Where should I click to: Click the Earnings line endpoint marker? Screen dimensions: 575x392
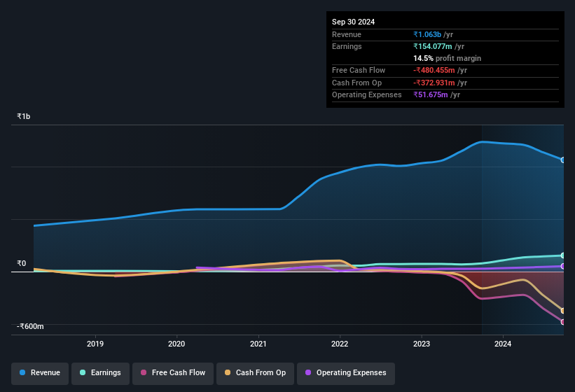563,255
